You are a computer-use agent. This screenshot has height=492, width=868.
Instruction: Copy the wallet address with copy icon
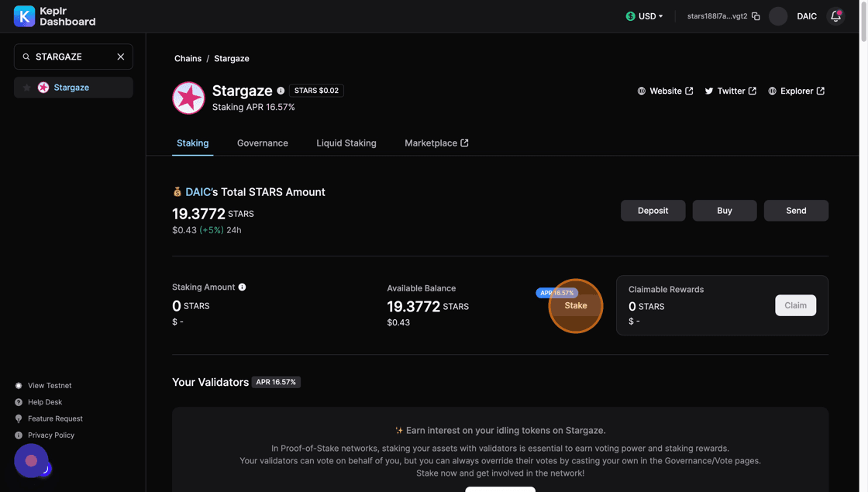pyautogui.click(x=756, y=16)
